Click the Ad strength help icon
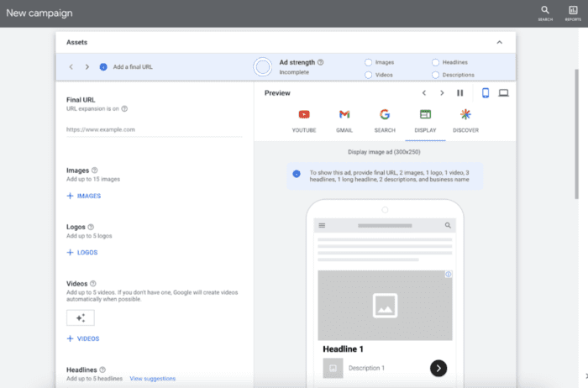Viewport: 588px width, 388px height. click(x=321, y=62)
